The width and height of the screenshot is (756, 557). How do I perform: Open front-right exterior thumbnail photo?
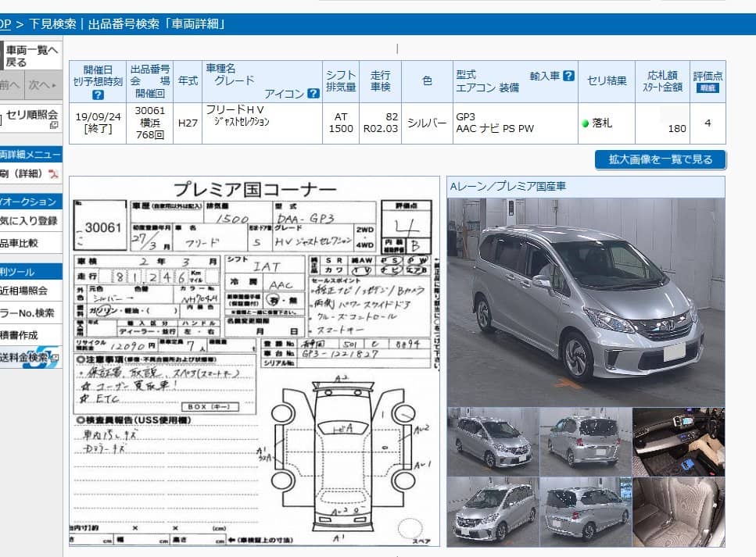(493, 512)
